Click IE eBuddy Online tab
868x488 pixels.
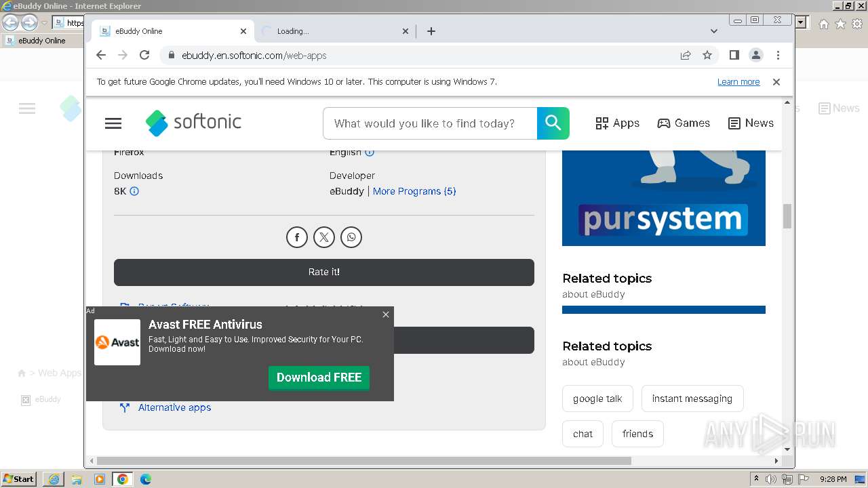pos(42,41)
